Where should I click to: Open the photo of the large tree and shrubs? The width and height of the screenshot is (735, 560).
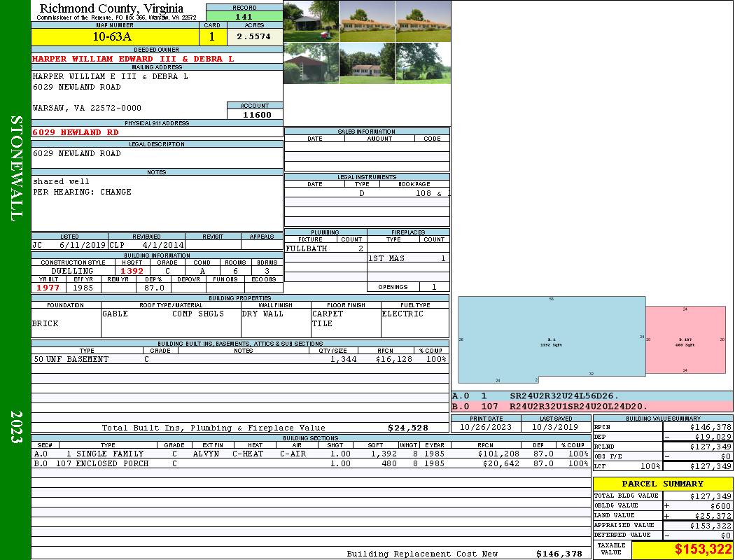(423, 64)
